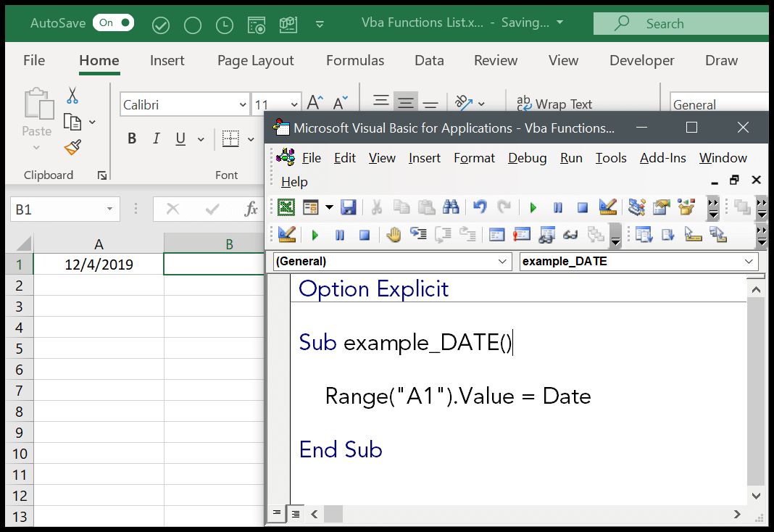Open the Object Browser icon
The height and width of the screenshot is (532, 774).
click(x=686, y=207)
